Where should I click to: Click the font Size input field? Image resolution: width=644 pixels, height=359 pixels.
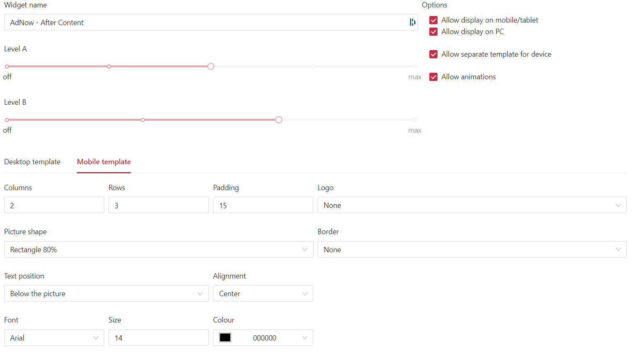tap(158, 338)
